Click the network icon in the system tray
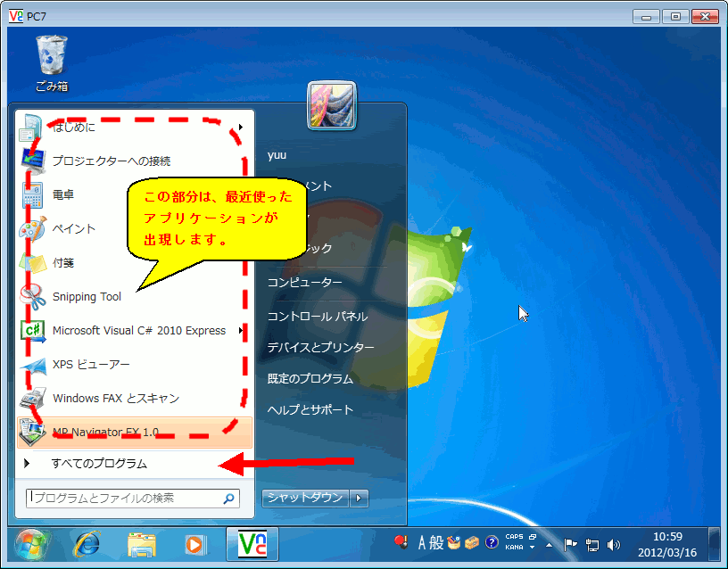728x569 pixels. pos(591,544)
